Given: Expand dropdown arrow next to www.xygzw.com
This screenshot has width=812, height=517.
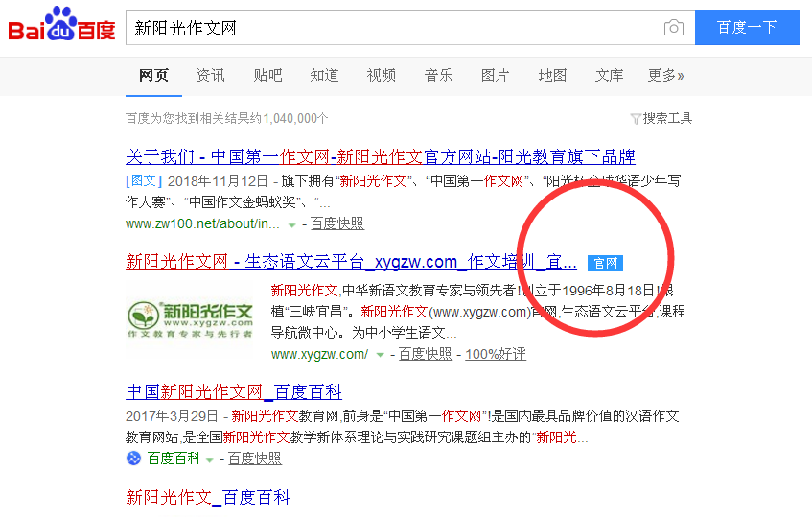Looking at the screenshot, I should click(380, 355).
